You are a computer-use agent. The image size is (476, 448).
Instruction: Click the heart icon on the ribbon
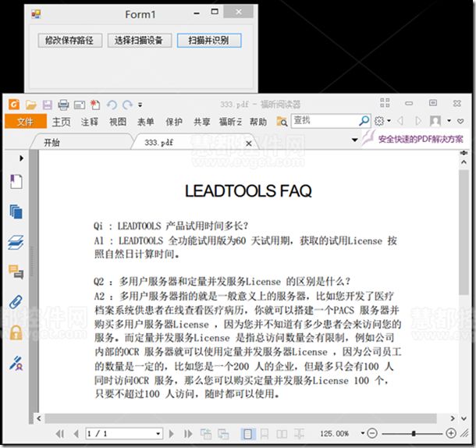[x=460, y=121]
